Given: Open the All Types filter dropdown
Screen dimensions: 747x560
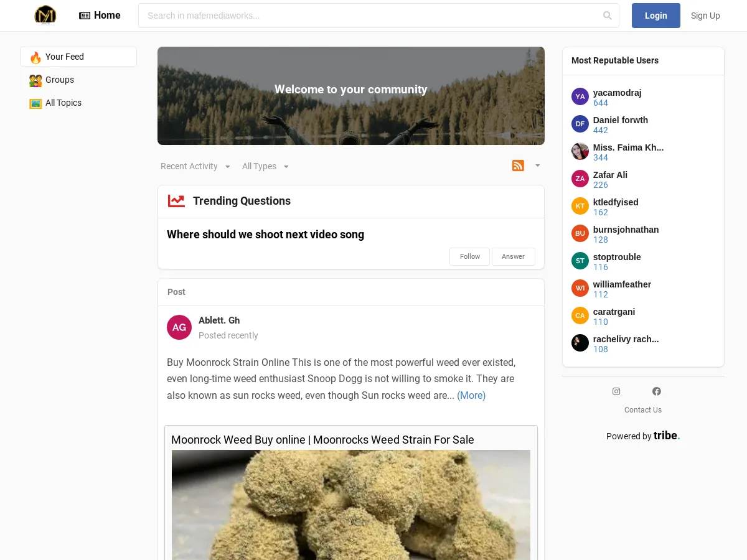Looking at the screenshot, I should click(265, 166).
